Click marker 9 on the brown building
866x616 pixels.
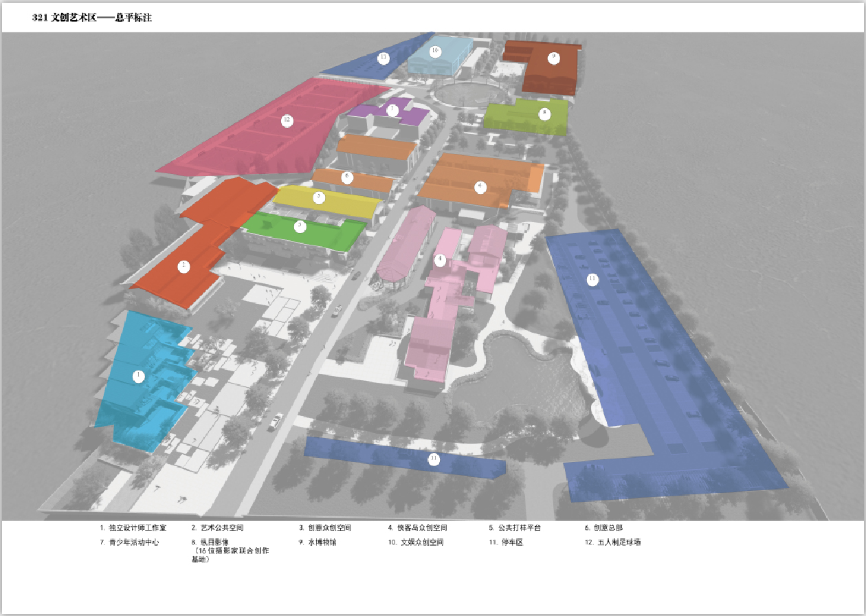click(x=554, y=58)
